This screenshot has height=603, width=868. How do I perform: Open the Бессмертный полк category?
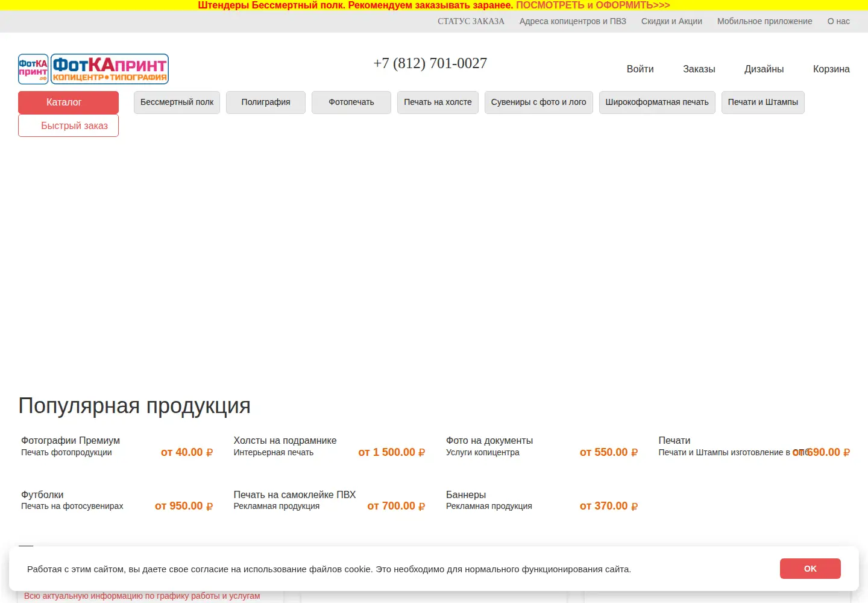(177, 103)
